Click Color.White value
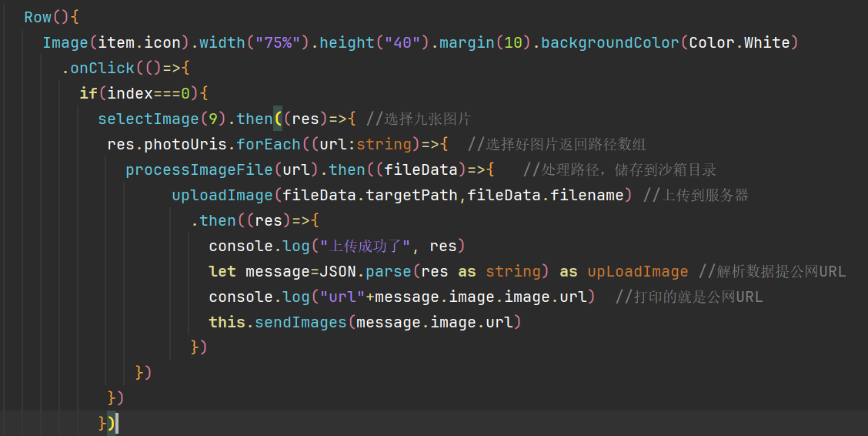 [739, 42]
